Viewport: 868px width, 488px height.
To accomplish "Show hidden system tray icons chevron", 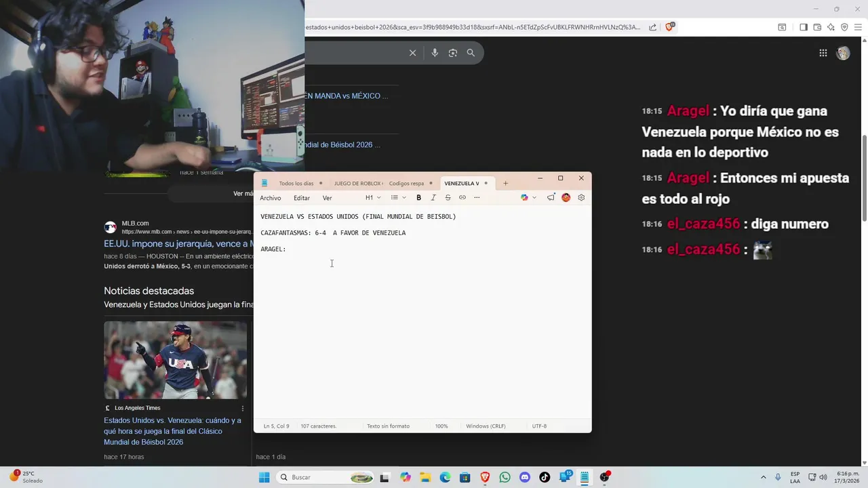I will point(763,477).
